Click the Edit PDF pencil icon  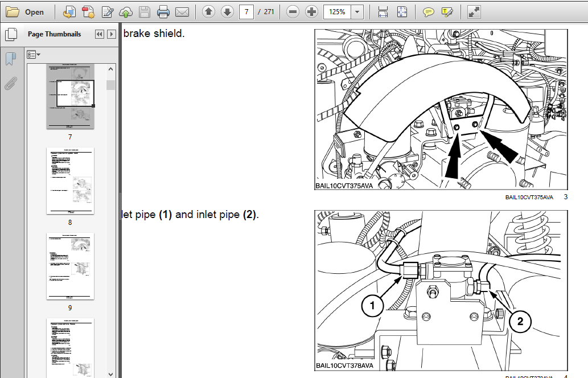point(107,12)
